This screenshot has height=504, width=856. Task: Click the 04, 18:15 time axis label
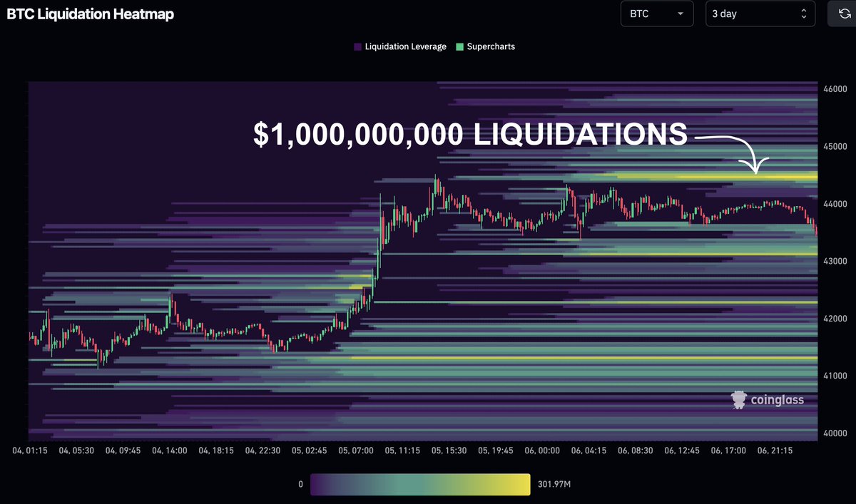tap(216, 451)
